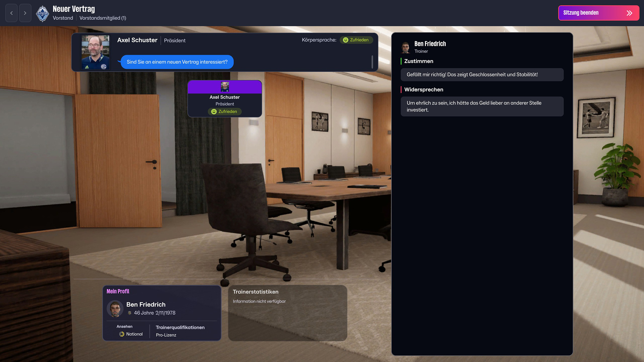Viewport: 644px width, 362px height.
Task: Click the back navigation arrow
Action: click(x=11, y=13)
